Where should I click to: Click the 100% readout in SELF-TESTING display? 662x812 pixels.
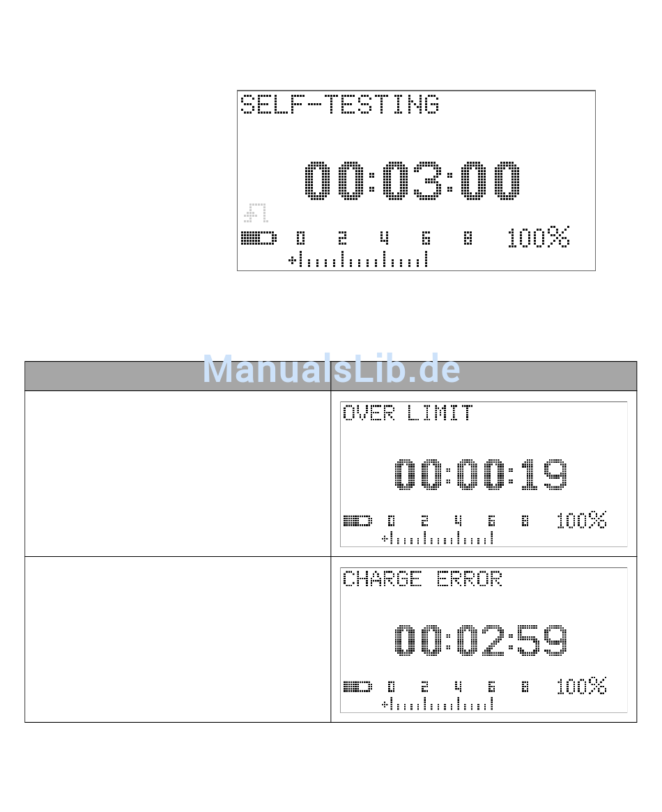(538, 237)
